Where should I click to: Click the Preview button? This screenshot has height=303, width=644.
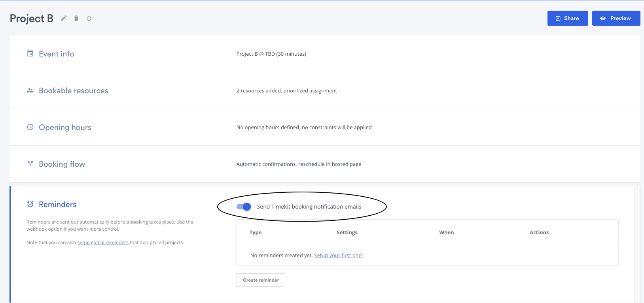pos(616,18)
